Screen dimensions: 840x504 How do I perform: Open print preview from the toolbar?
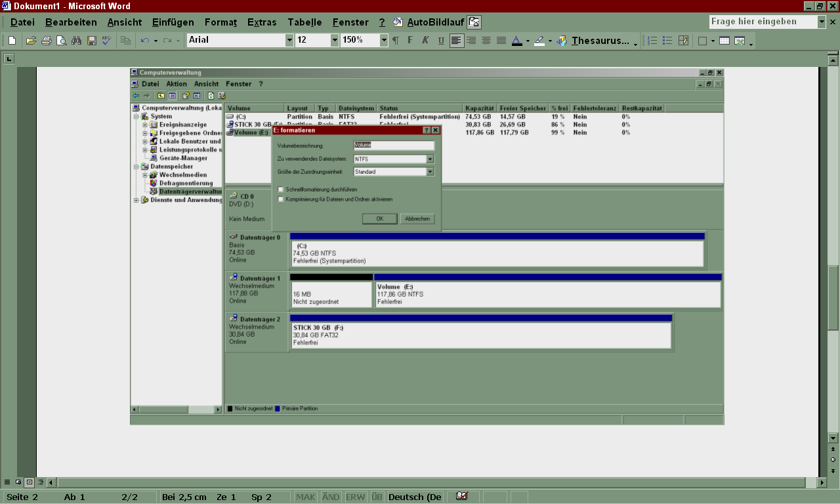pos(61,41)
